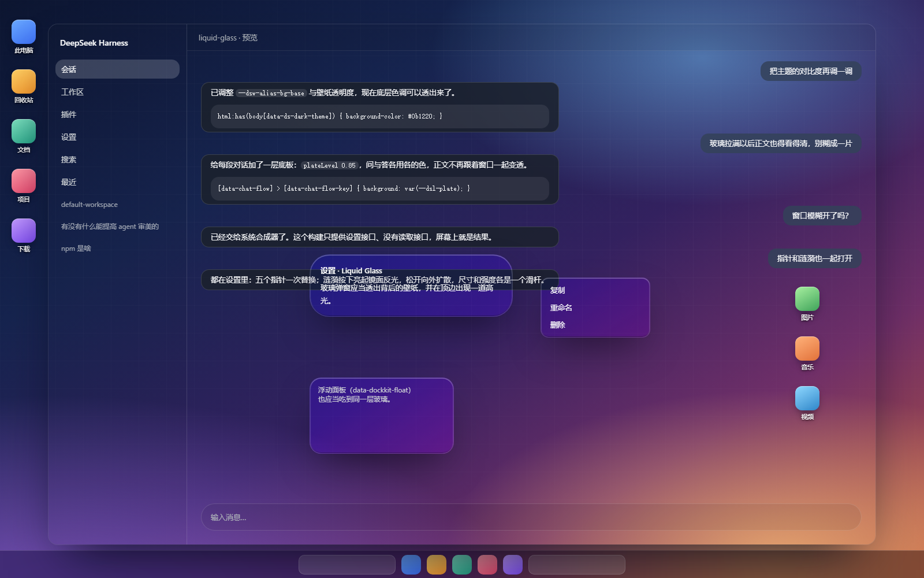
Task: Open the 图片 desktop icon
Action: click(807, 303)
